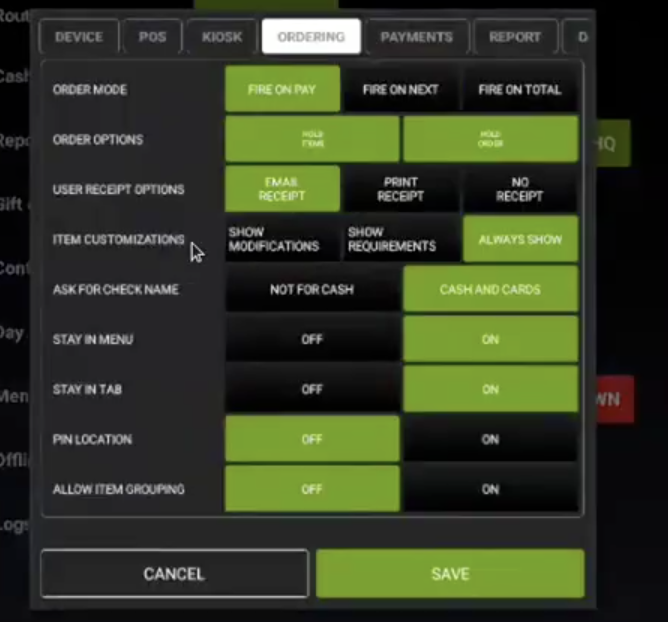The image size is (668, 622).
Task: Set Ask For Check Name to Cash And Cards
Action: (x=491, y=289)
